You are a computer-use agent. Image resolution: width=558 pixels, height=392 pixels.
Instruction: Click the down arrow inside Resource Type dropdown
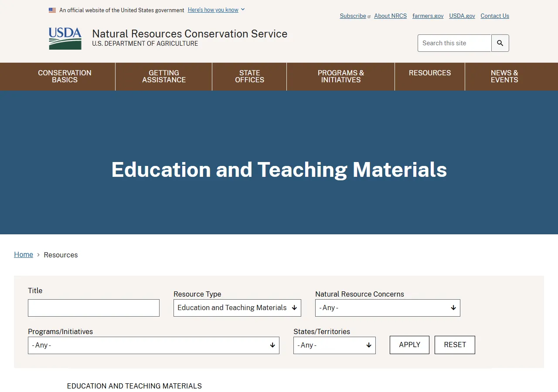coord(294,308)
